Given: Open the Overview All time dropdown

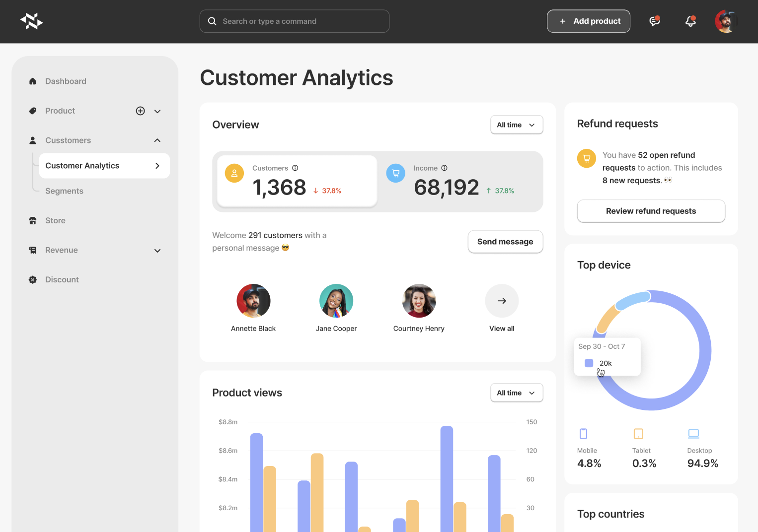Looking at the screenshot, I should (x=517, y=125).
